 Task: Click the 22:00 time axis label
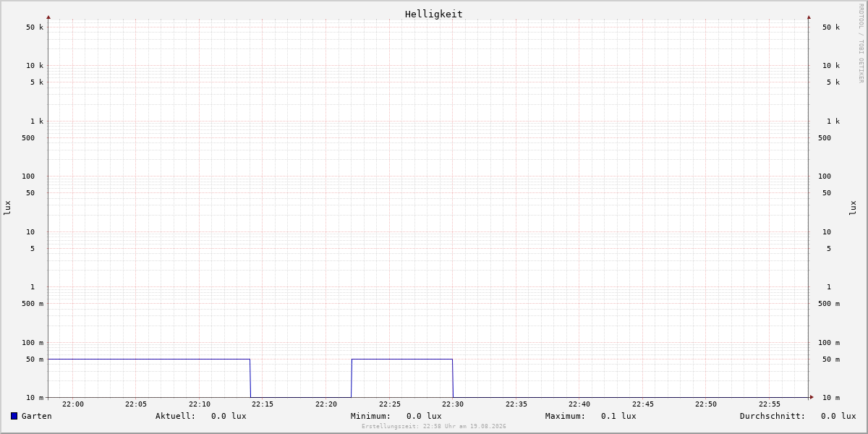point(73,404)
